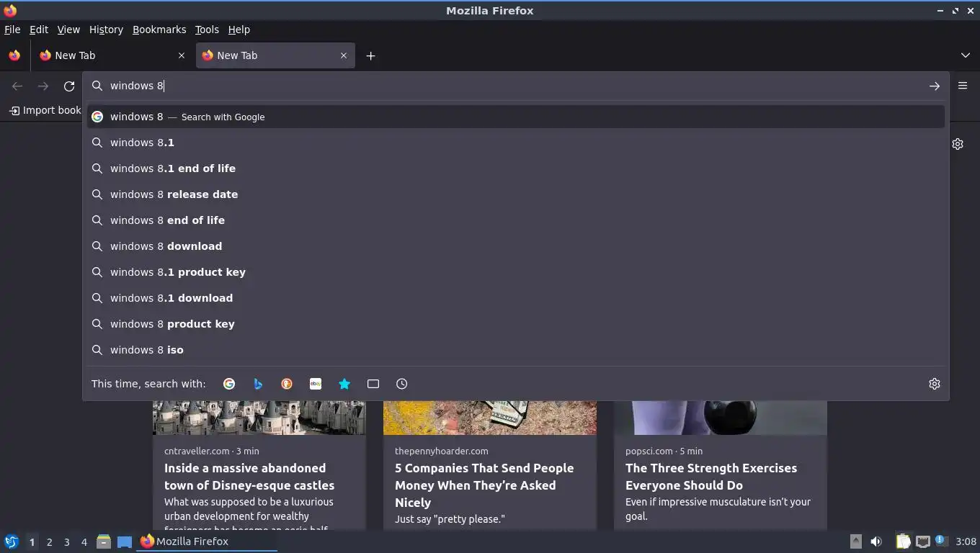Open the update notification tray icon
980x553 pixels.
coord(940,541)
